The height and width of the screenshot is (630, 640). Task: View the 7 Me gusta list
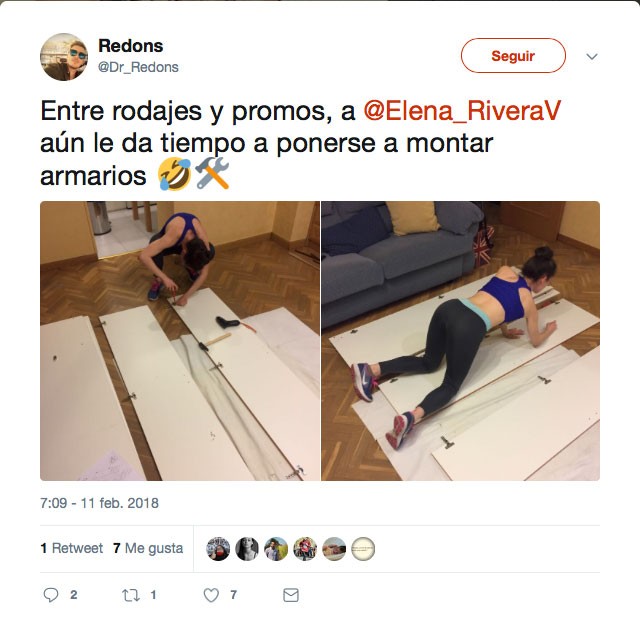coord(148,548)
